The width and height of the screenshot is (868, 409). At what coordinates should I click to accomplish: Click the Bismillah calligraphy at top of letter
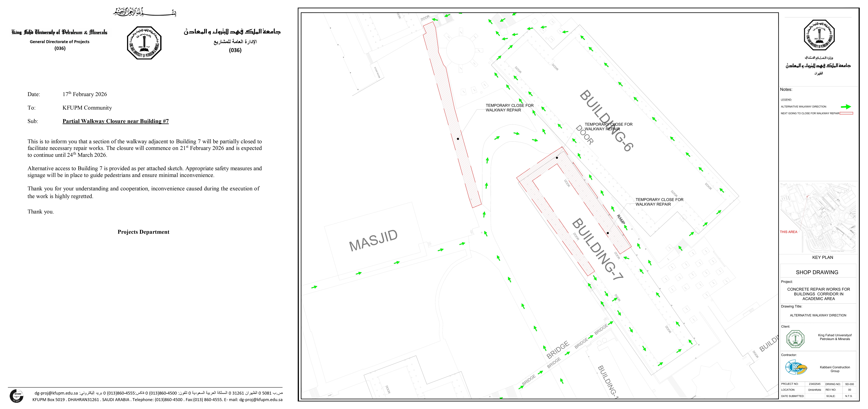(145, 12)
